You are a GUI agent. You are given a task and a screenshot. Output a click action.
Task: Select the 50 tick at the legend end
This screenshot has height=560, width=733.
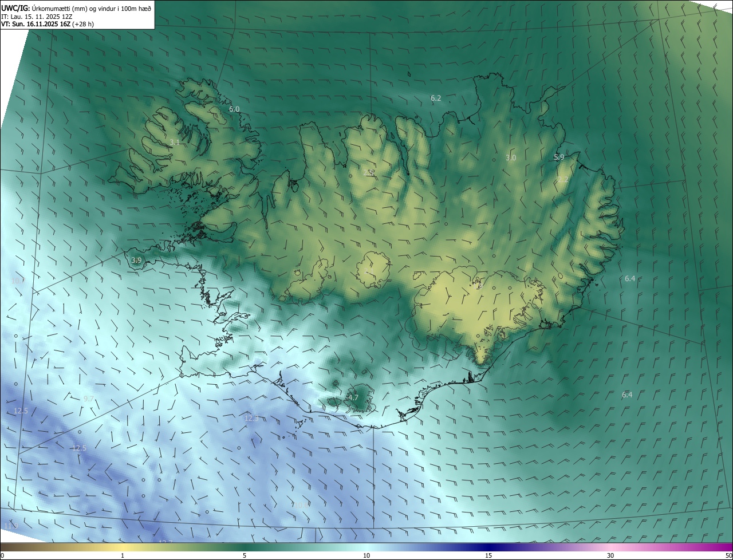pos(728,555)
